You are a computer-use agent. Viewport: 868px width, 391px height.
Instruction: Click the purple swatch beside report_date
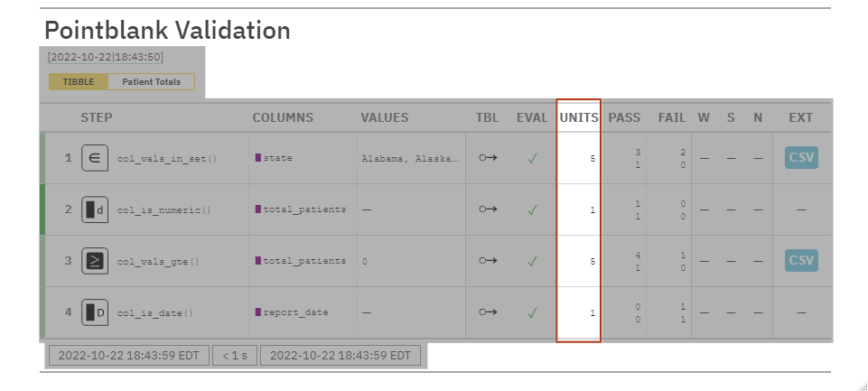click(x=257, y=313)
